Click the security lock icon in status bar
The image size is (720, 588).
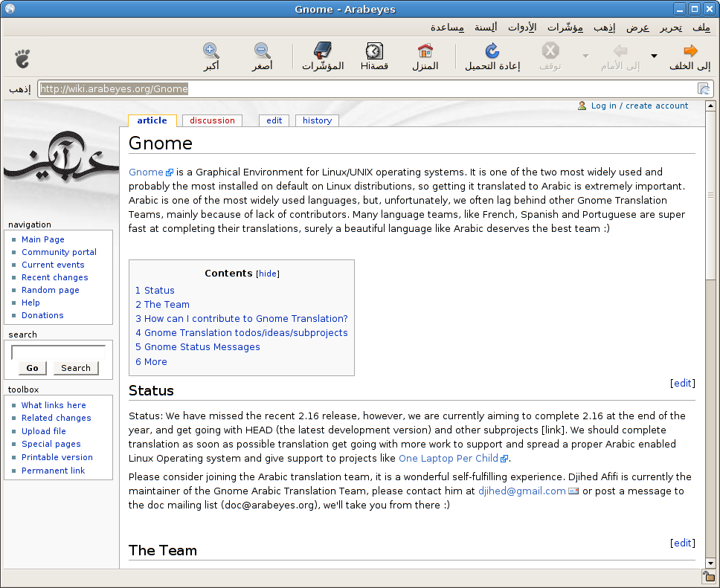pos(708,578)
